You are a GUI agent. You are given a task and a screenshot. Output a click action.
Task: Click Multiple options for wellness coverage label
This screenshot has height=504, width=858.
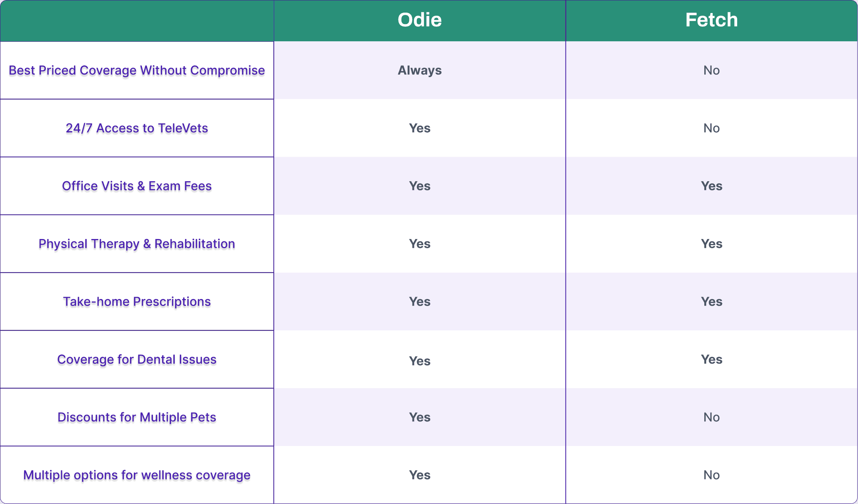(x=137, y=475)
